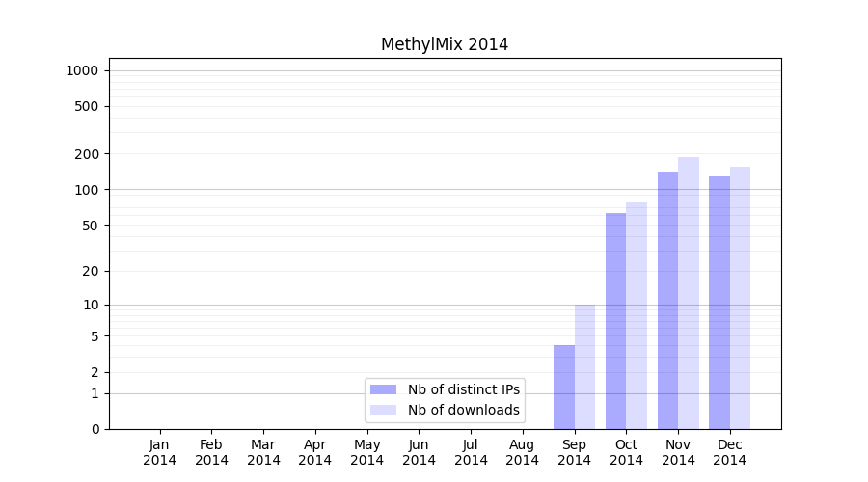The image size is (868, 482).
Task: Click the May 2014 x-axis label
Action: 367,452
